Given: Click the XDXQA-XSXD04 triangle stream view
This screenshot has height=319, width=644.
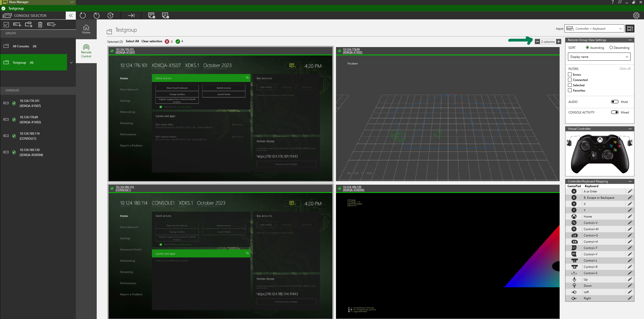Looking at the screenshot, I should pyautogui.click(x=448, y=256).
